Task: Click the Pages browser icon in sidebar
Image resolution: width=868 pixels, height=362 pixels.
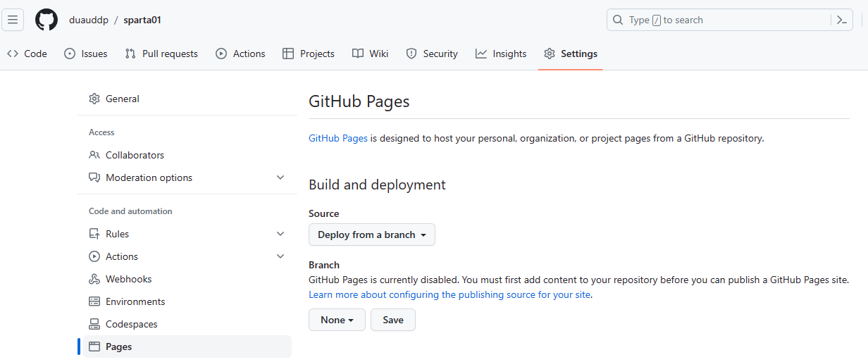Action: click(x=94, y=347)
